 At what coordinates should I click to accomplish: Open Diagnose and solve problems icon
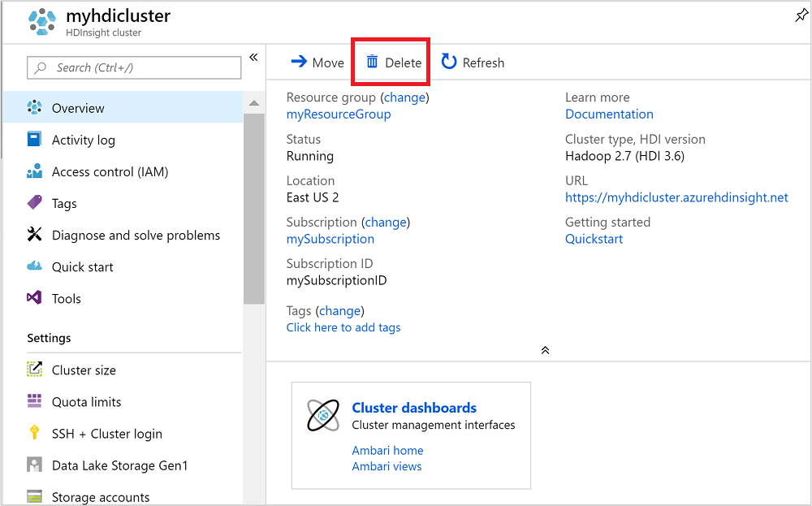click(x=34, y=235)
